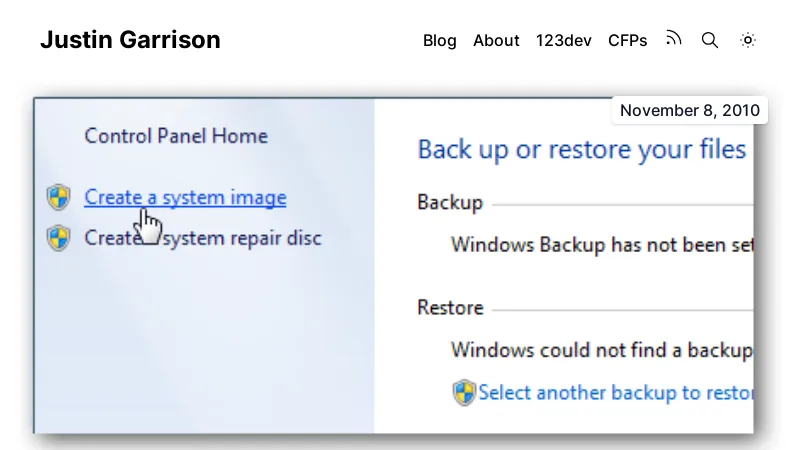Image resolution: width=800 pixels, height=450 pixels.
Task: Click the November 8, 2010 date badge
Action: (x=690, y=110)
